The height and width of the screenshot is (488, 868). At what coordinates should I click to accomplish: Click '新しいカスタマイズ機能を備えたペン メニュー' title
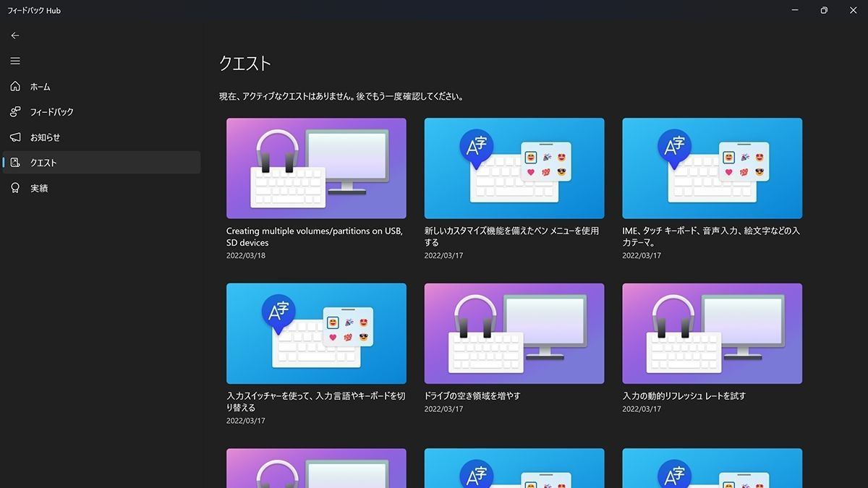click(x=511, y=237)
